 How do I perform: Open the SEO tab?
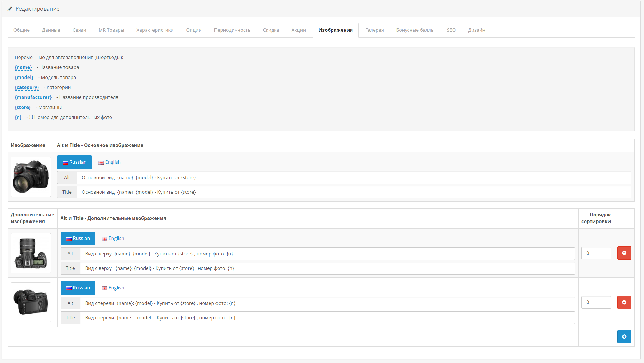tap(451, 30)
